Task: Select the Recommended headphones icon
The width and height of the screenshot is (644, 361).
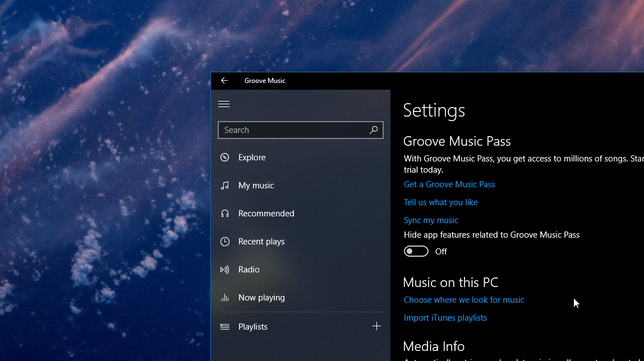Action: pos(225,214)
